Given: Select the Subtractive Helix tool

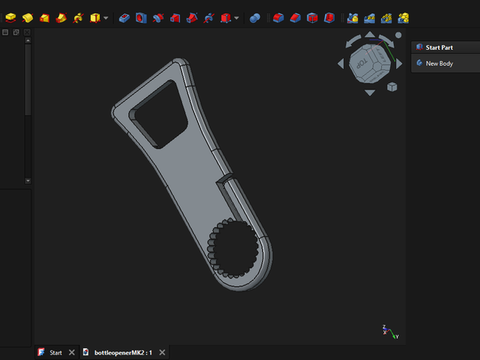Looking at the screenshot, I should 209,18.
